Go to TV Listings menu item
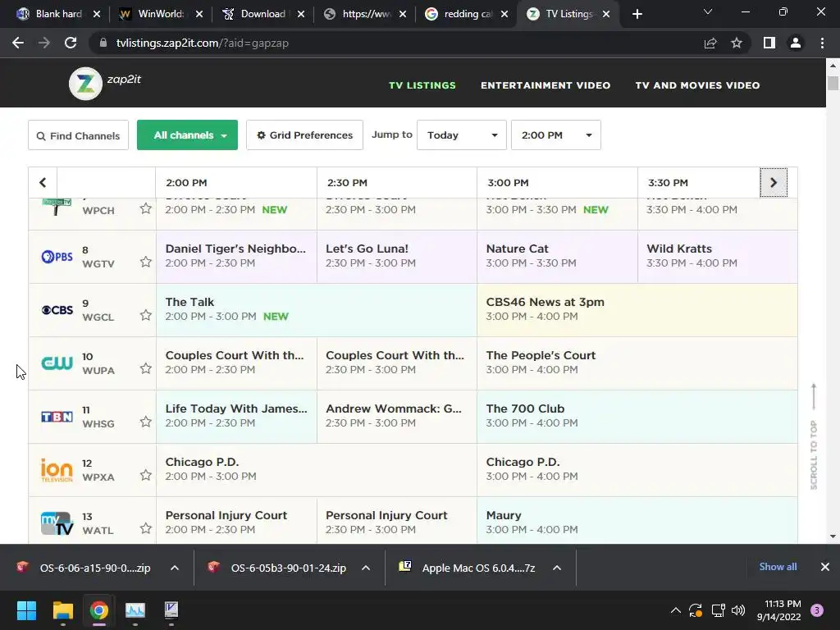Screen dimensions: 840x630 point(422,85)
